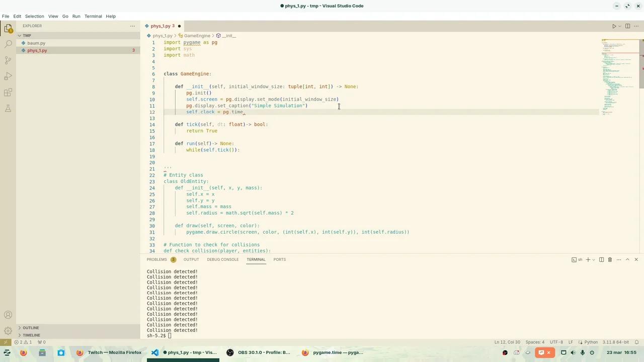Open the new terminal dropdown arrow
Image resolution: width=644 pixels, height=362 pixels.
point(594,259)
